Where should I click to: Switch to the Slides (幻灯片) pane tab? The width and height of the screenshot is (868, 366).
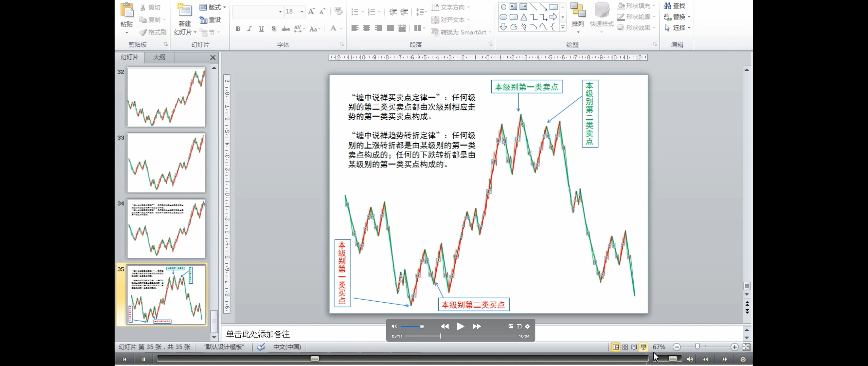pyautogui.click(x=130, y=57)
